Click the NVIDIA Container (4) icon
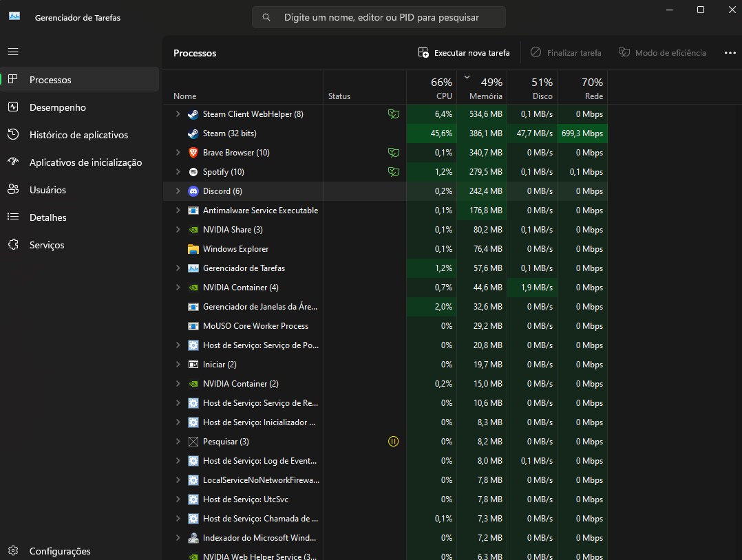Image resolution: width=742 pixels, height=560 pixels. point(193,288)
